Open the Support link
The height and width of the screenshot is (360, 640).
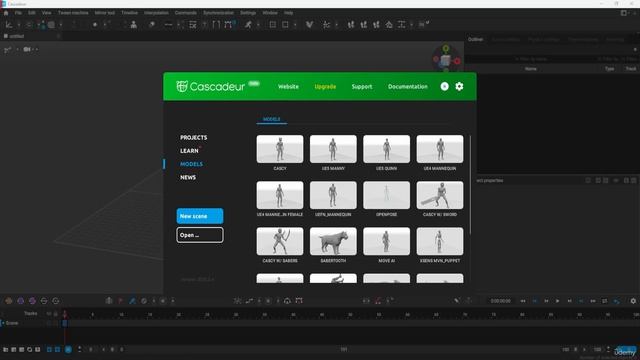[x=362, y=87]
